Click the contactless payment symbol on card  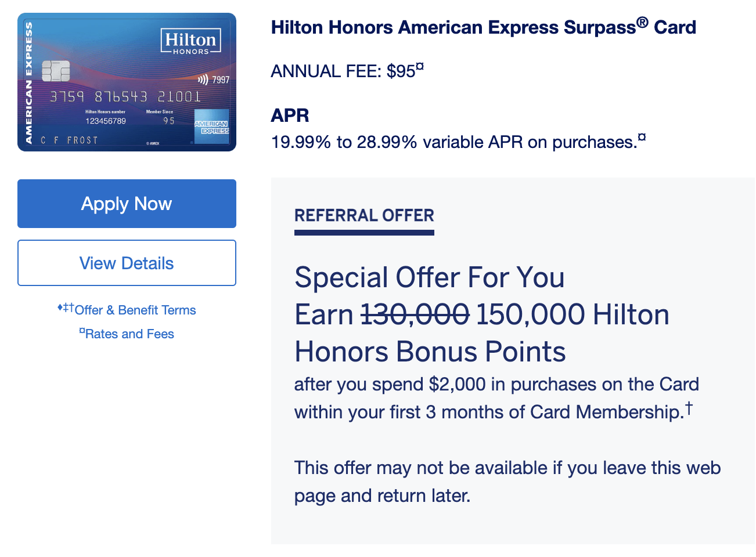pos(203,79)
